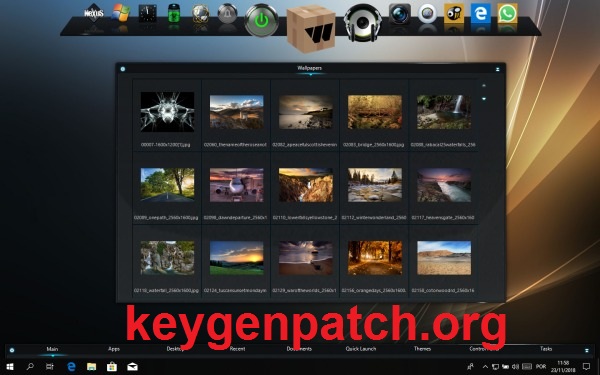Open the Windows Start menu

[10, 367]
